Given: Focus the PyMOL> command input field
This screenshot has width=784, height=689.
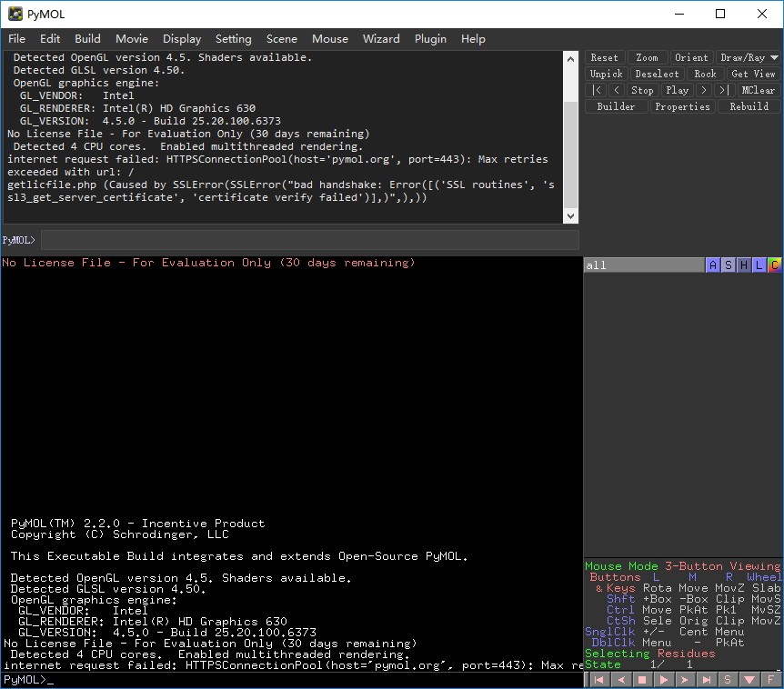Looking at the screenshot, I should [x=309, y=240].
